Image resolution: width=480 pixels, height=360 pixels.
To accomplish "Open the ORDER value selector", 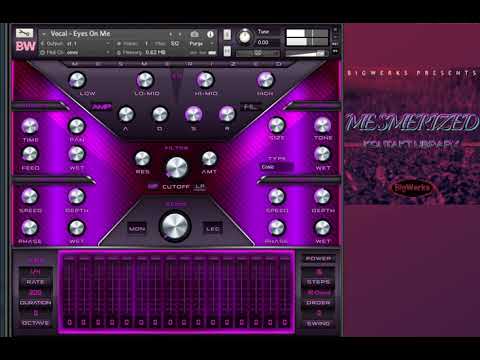I will pyautogui.click(x=319, y=293).
